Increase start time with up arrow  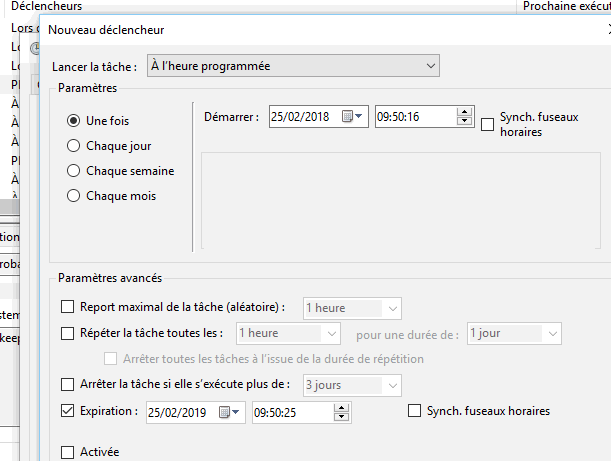coord(464,112)
